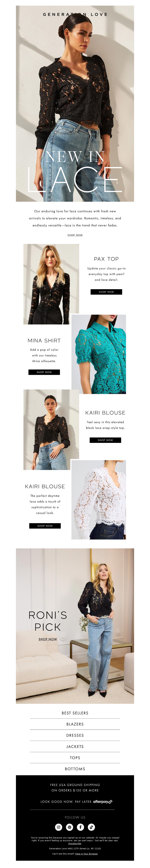Click Shop Now button for Pax Top
This screenshot has width=150, height=868.
pyautogui.click(x=106, y=292)
